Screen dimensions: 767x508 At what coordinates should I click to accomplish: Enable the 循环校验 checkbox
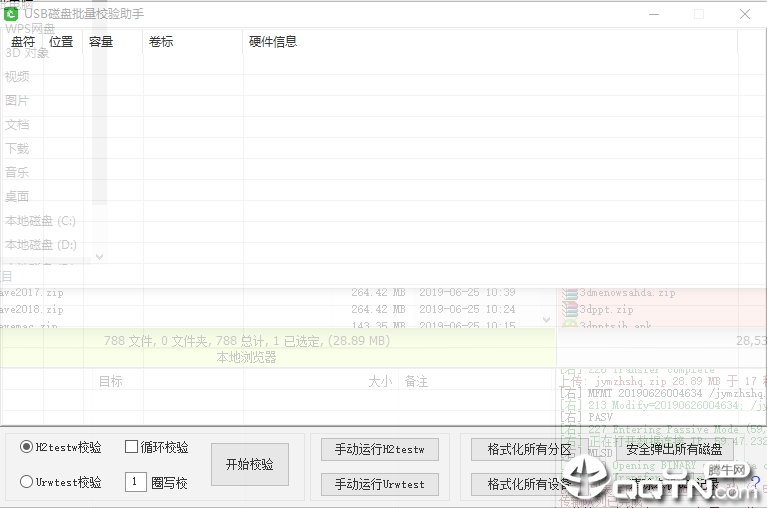point(157,447)
